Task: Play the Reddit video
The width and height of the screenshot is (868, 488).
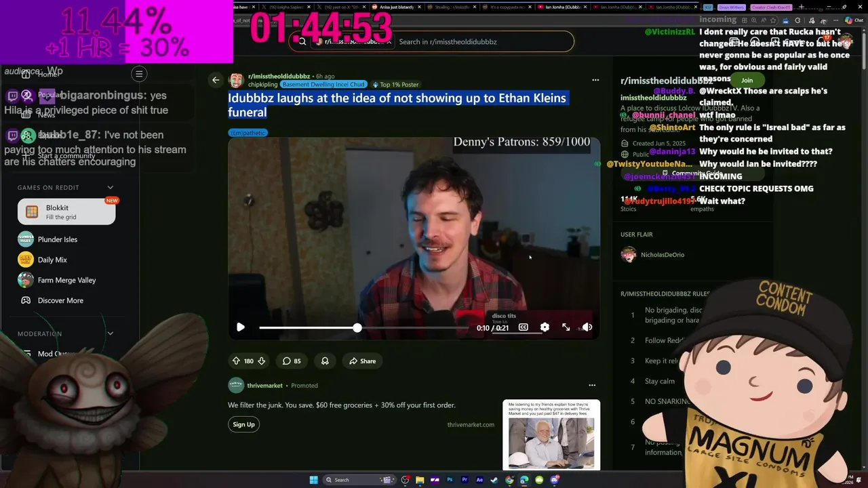Action: 240,327
